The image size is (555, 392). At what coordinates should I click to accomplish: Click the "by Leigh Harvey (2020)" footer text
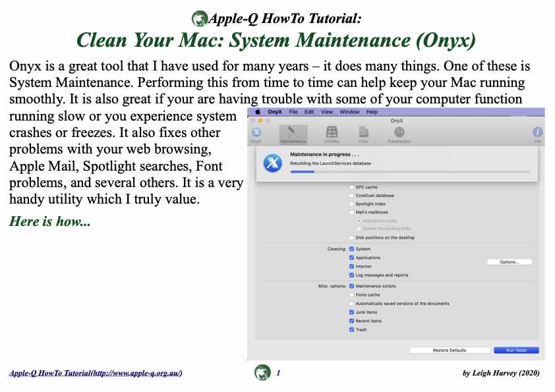click(501, 373)
